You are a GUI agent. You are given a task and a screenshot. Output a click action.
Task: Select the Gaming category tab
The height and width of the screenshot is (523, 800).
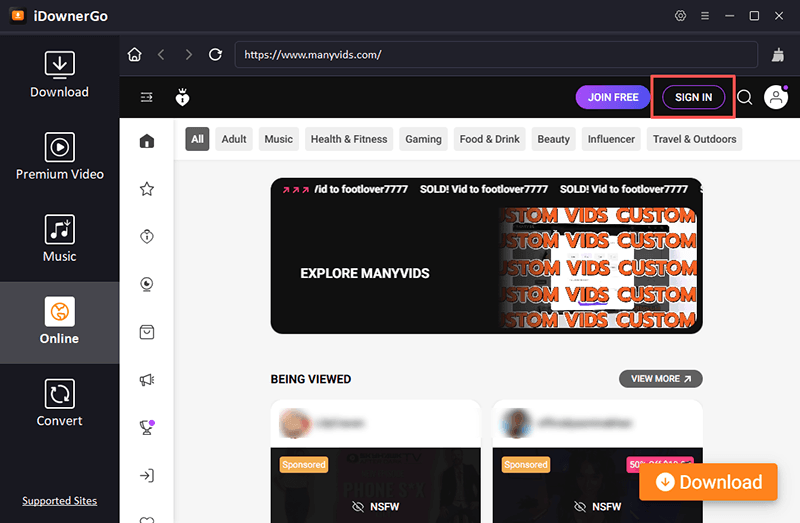[x=423, y=139]
